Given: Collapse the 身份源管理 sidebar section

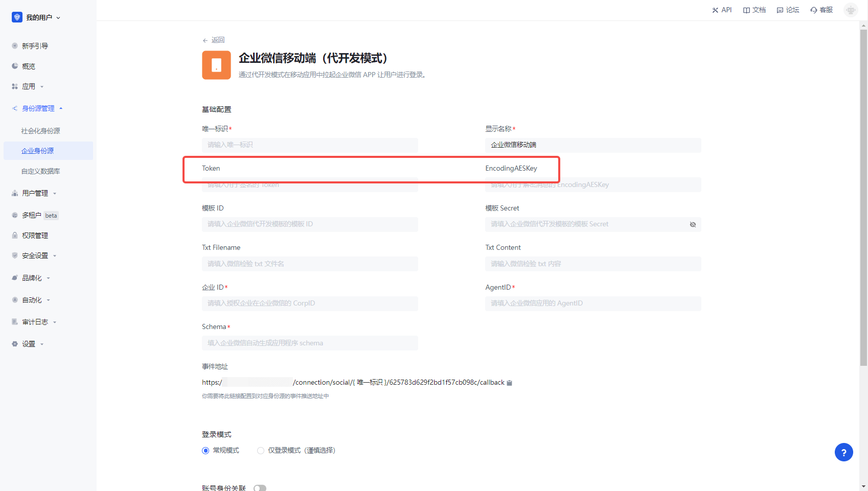Looking at the screenshot, I should click(x=38, y=108).
